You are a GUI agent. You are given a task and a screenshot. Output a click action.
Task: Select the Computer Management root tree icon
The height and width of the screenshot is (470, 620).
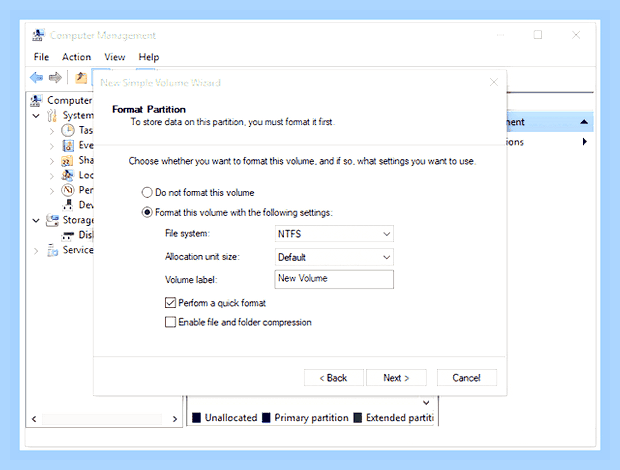(36, 100)
